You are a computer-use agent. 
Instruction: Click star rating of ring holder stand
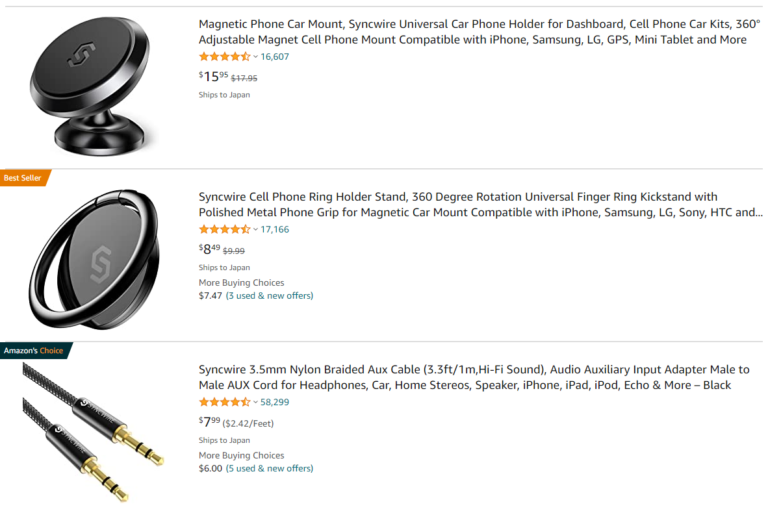(x=224, y=229)
